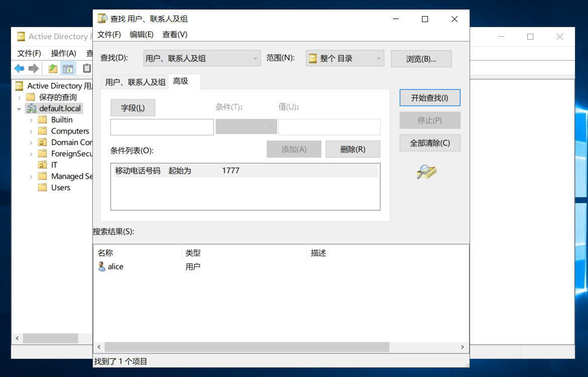The width and height of the screenshot is (588, 377).
Task: Click the up one level folder icon
Action: tap(53, 69)
